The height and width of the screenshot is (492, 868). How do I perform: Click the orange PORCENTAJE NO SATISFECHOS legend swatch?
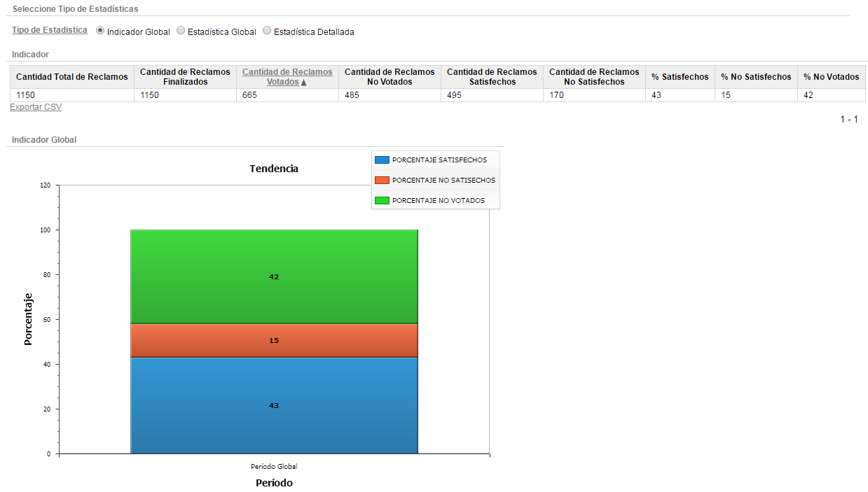pyautogui.click(x=382, y=181)
